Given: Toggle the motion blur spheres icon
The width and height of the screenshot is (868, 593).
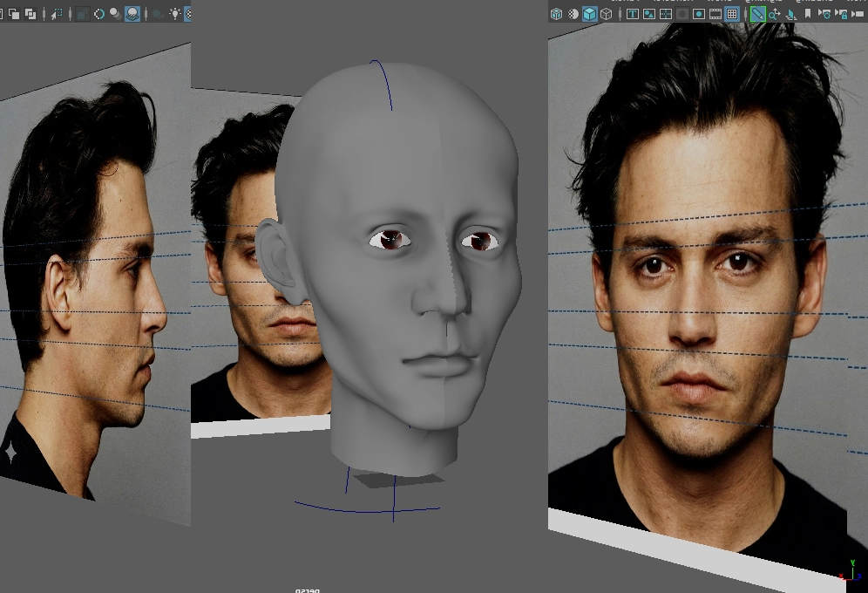Looking at the screenshot, I should point(115,14).
